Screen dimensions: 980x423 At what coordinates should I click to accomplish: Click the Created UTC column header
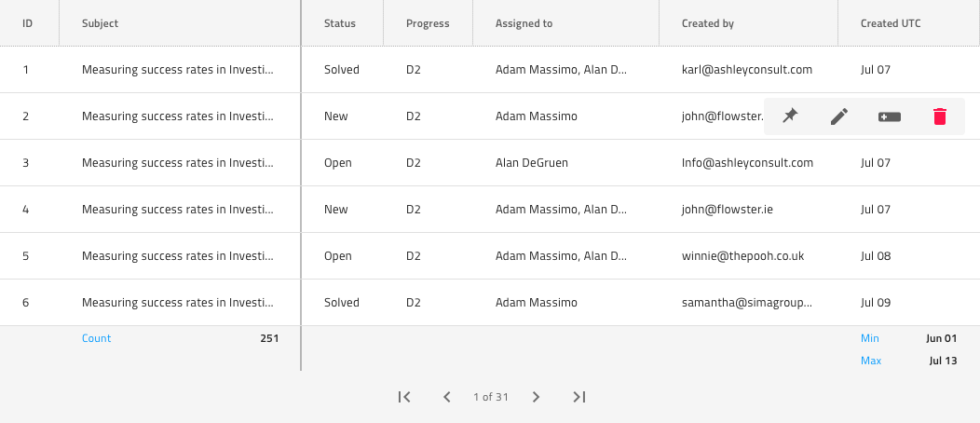(891, 23)
